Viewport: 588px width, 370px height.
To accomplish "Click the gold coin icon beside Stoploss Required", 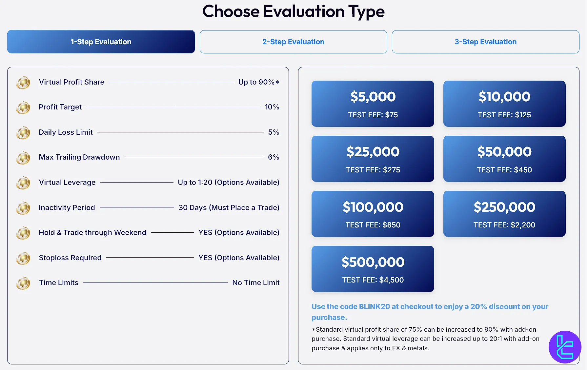I will pyautogui.click(x=23, y=258).
